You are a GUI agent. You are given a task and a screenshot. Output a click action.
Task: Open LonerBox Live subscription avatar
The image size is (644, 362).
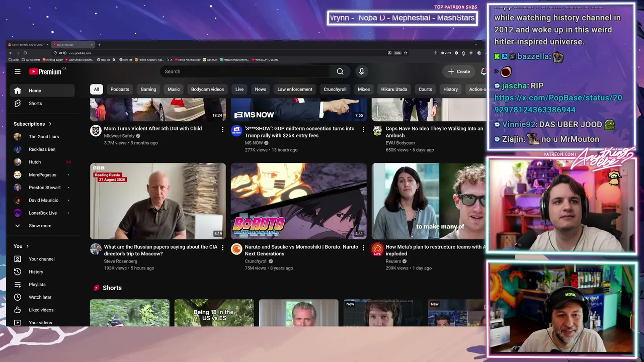click(18, 213)
